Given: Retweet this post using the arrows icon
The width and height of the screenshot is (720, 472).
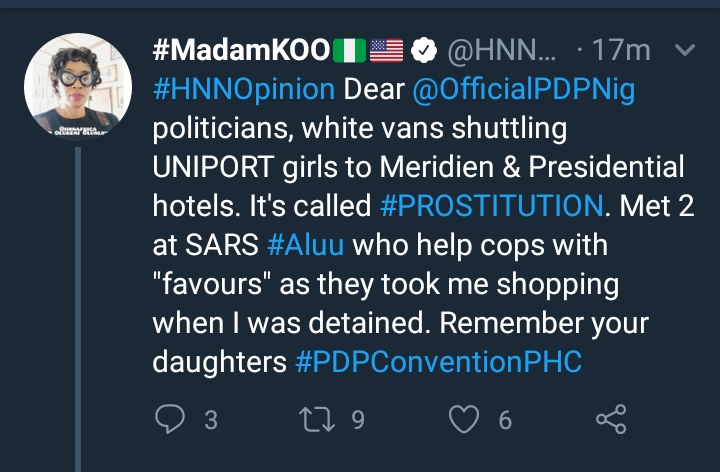Looking at the screenshot, I should coord(318,420).
